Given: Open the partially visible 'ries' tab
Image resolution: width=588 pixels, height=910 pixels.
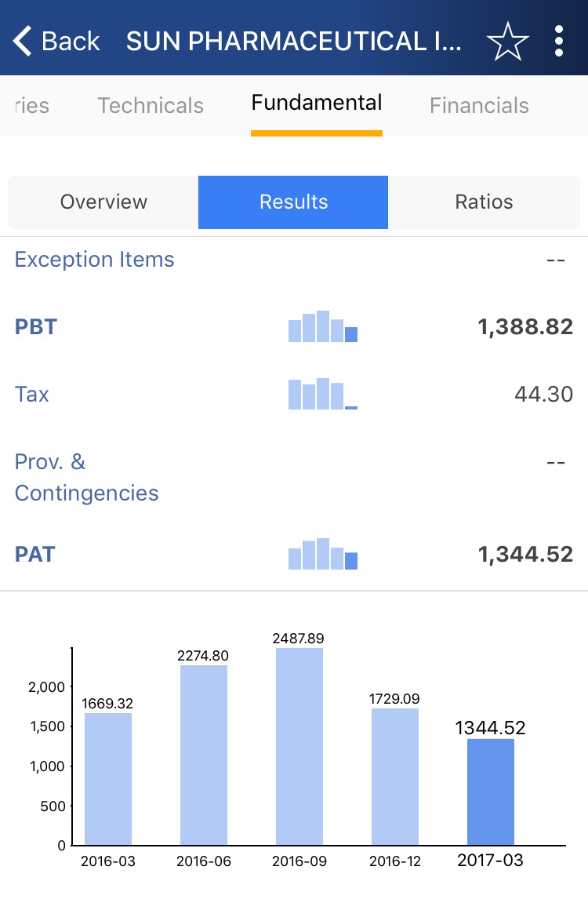Looking at the screenshot, I should [32, 106].
